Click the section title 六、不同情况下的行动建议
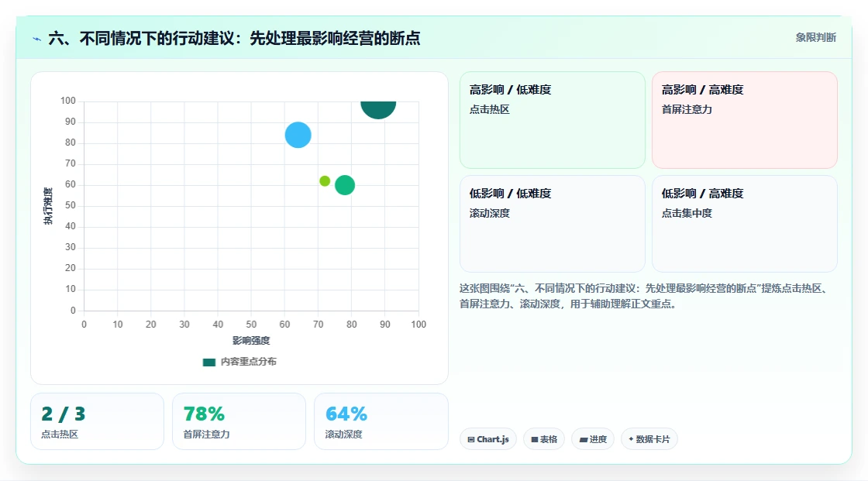Viewport: 868px width, 481px height. pyautogui.click(x=234, y=38)
